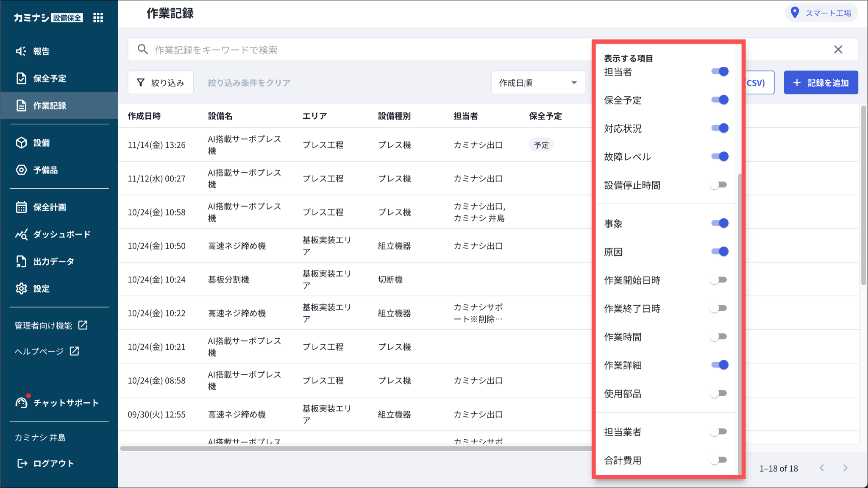Screen dimensions: 868x488
Task: Enable the 設備停止時間 column toggle
Action: 719,185
